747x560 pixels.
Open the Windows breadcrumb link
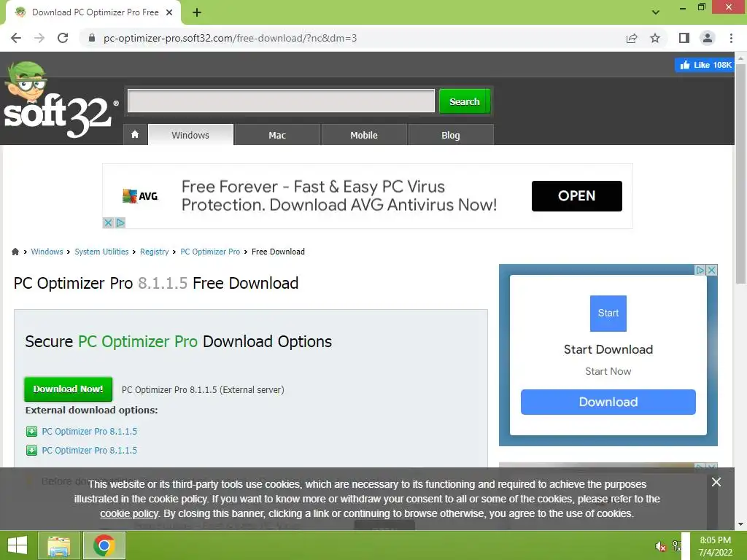pos(47,252)
